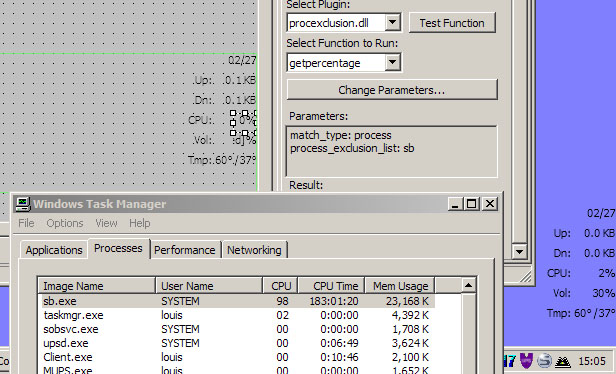This screenshot has height=374, width=616.
Task: Switch to the Networking tab
Action: coord(254,250)
